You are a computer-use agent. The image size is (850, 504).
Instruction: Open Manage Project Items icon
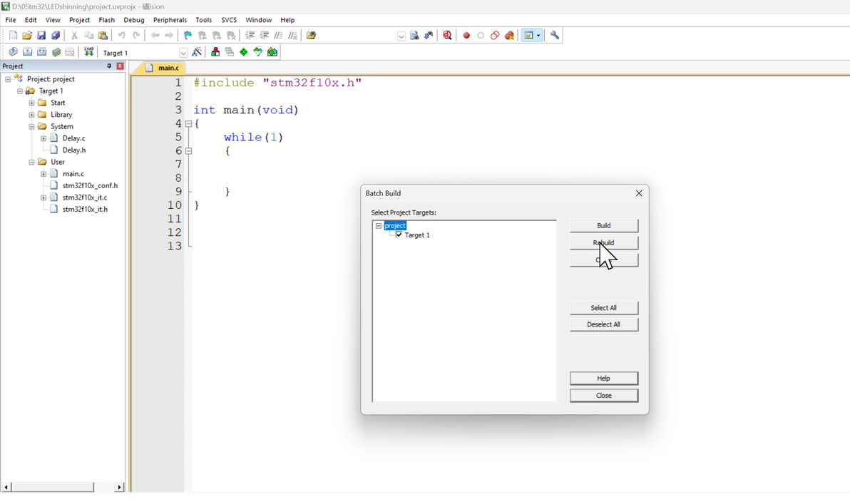click(x=215, y=52)
